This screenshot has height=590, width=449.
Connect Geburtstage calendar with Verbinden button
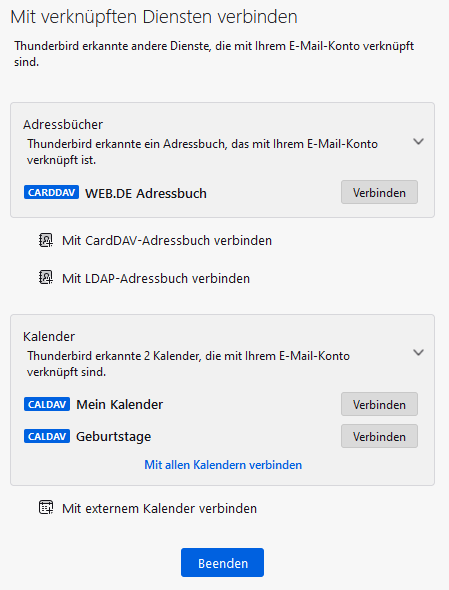click(x=379, y=436)
